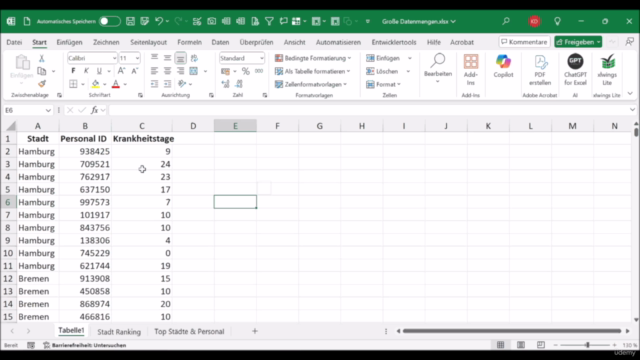Toggle underline formatting
The image size is (640, 360).
(x=99, y=71)
